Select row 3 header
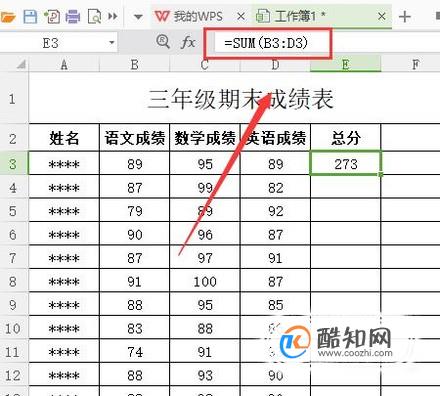This screenshot has width=440, height=396. (13, 163)
